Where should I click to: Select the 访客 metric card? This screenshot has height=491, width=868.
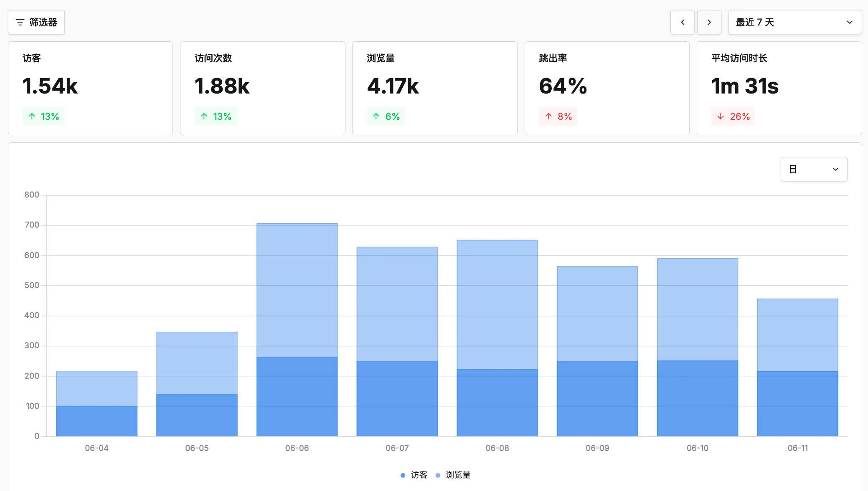90,88
